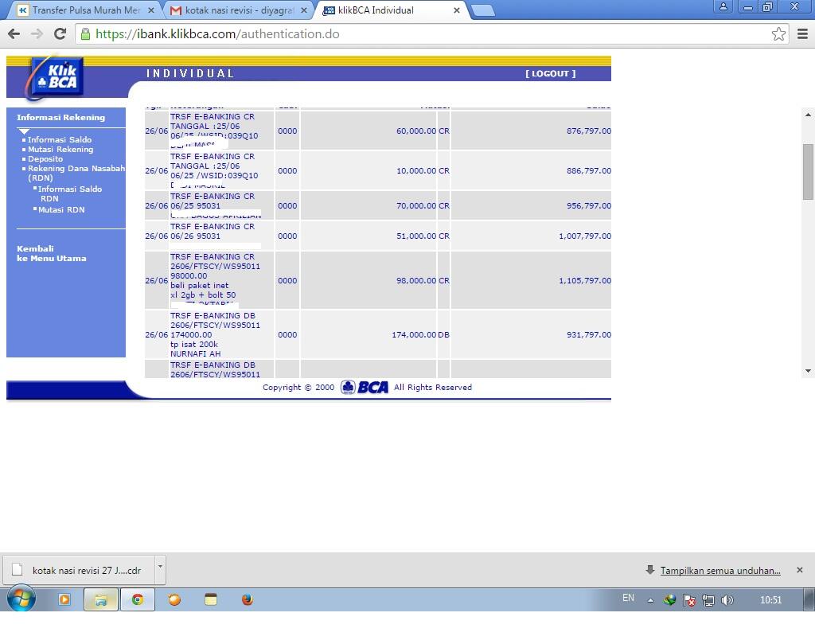Open Informasi Saldo in the sidebar

click(59, 139)
